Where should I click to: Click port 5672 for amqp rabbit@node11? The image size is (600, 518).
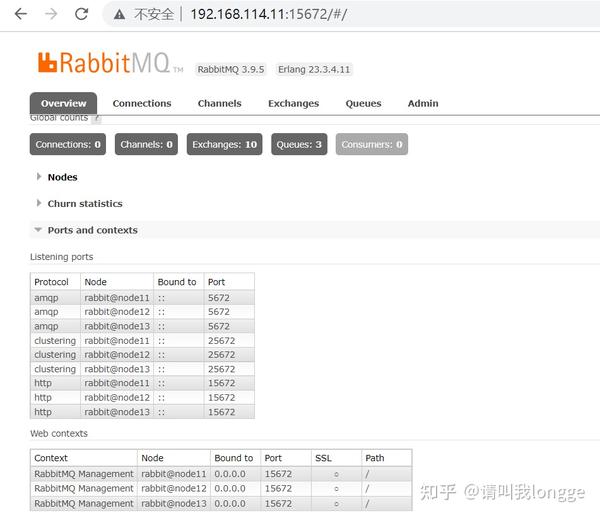point(219,298)
